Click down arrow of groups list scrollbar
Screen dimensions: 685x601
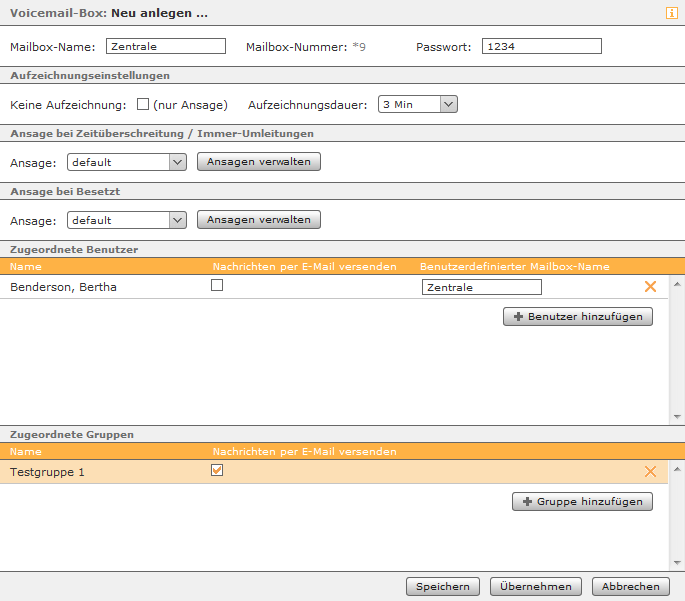click(677, 563)
